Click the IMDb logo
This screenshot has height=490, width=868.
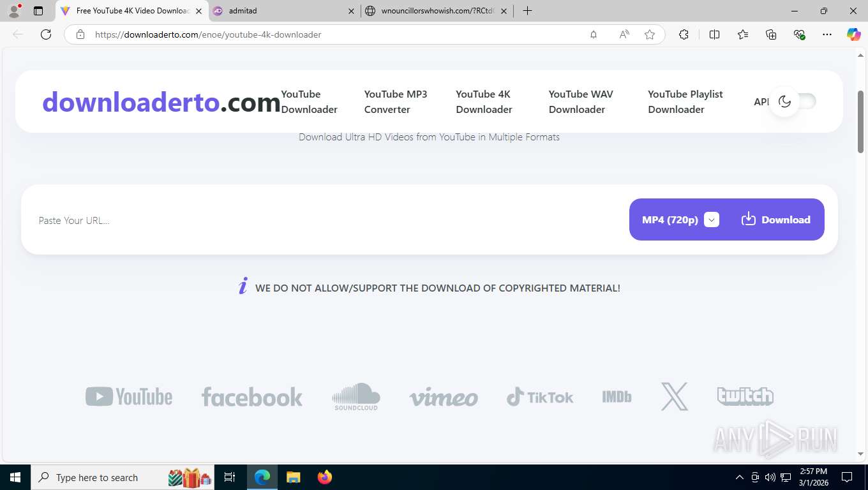(x=617, y=397)
